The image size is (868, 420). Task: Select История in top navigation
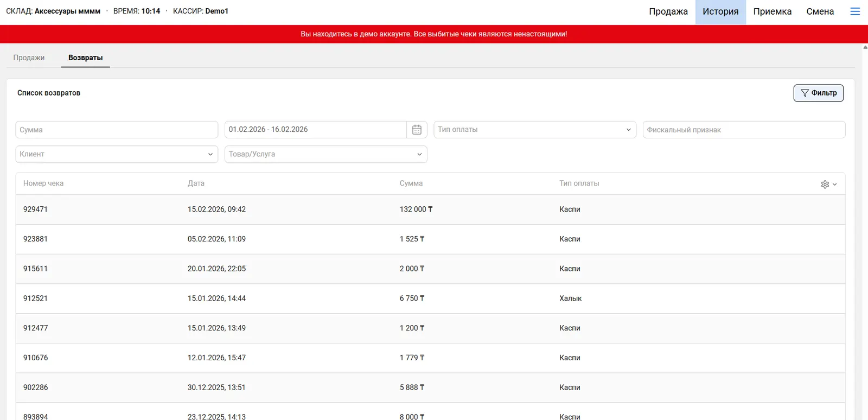(720, 11)
